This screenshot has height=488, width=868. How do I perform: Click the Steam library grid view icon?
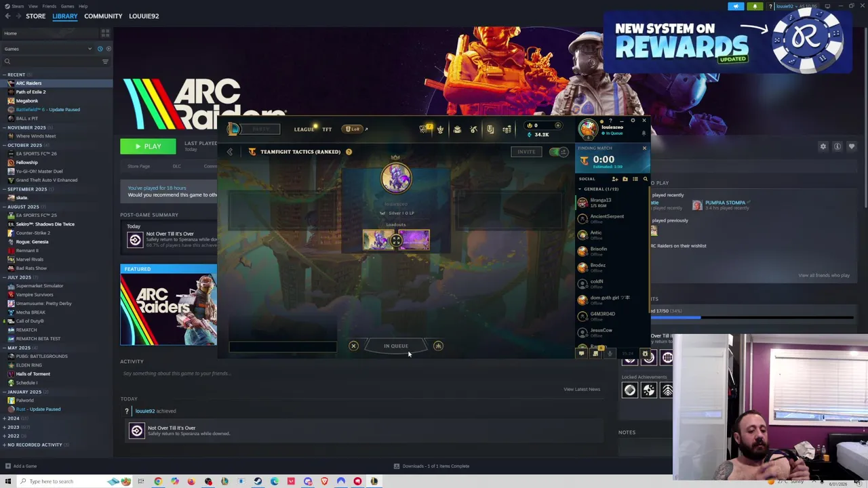tap(105, 33)
